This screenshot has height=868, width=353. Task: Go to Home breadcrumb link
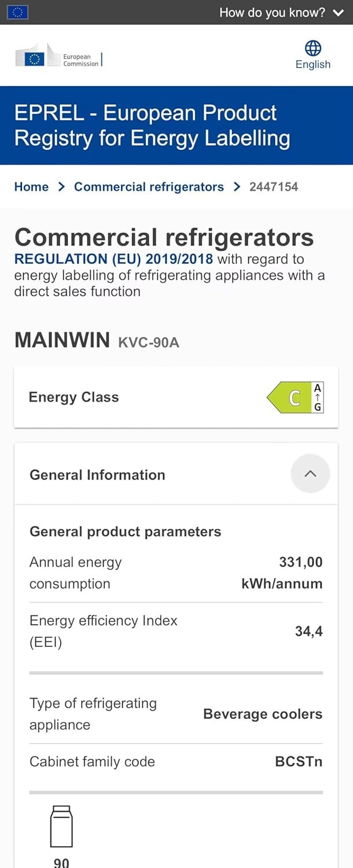(x=31, y=187)
